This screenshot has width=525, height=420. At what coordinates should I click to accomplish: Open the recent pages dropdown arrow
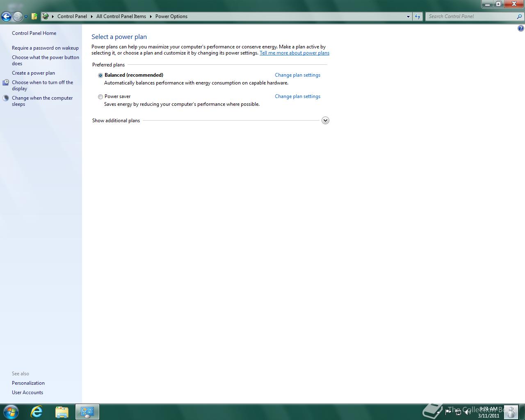26,17
